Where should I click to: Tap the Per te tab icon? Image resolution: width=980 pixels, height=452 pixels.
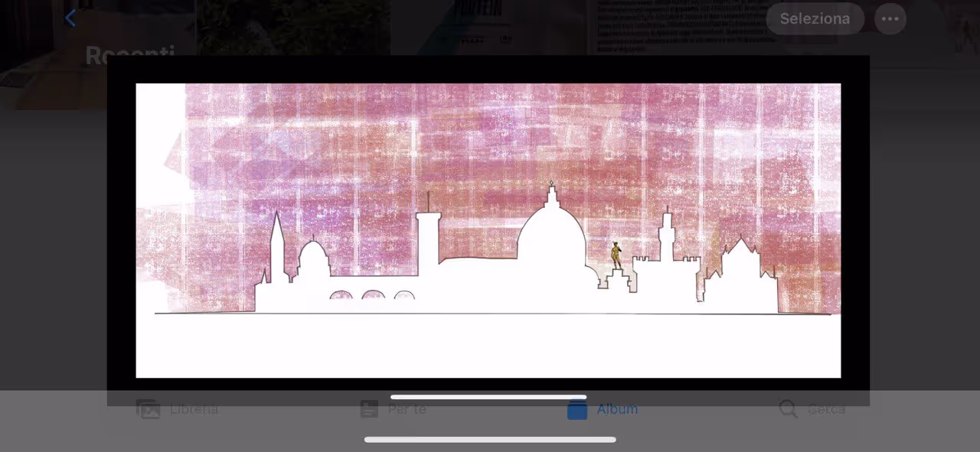pyautogui.click(x=369, y=409)
